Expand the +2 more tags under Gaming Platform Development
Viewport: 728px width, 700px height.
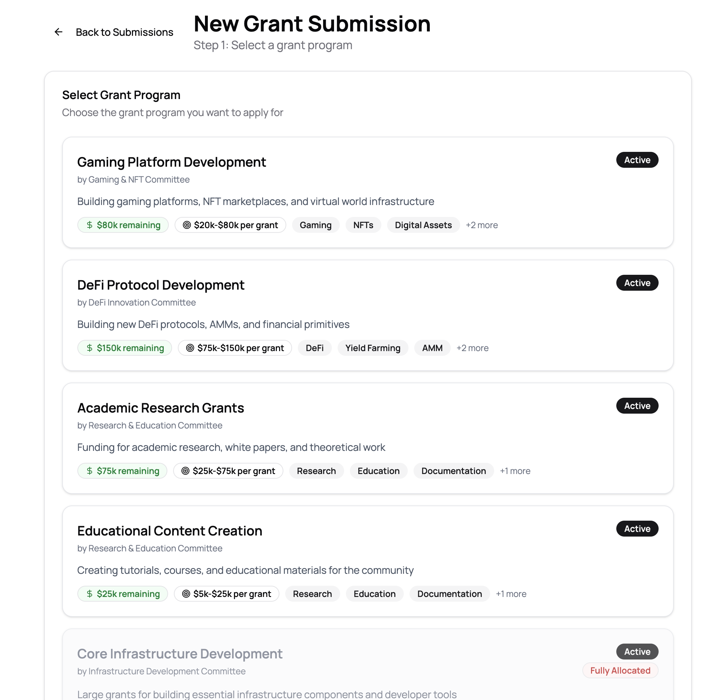point(482,225)
